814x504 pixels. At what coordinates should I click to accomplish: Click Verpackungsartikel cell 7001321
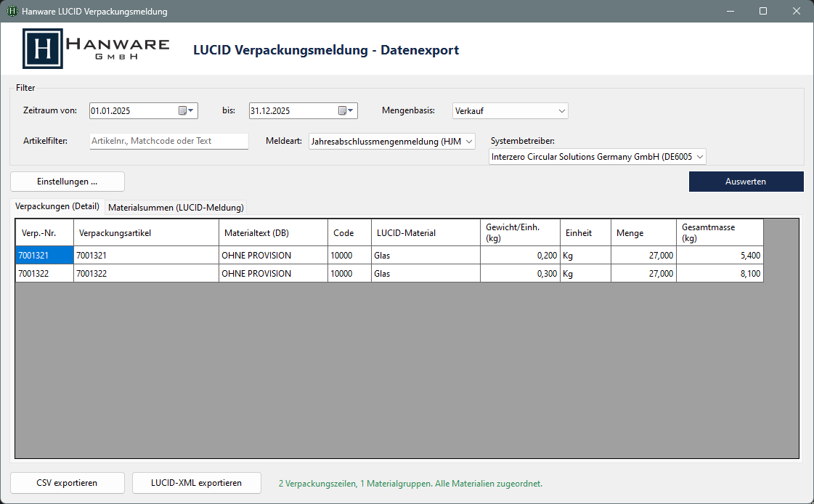tap(147, 256)
